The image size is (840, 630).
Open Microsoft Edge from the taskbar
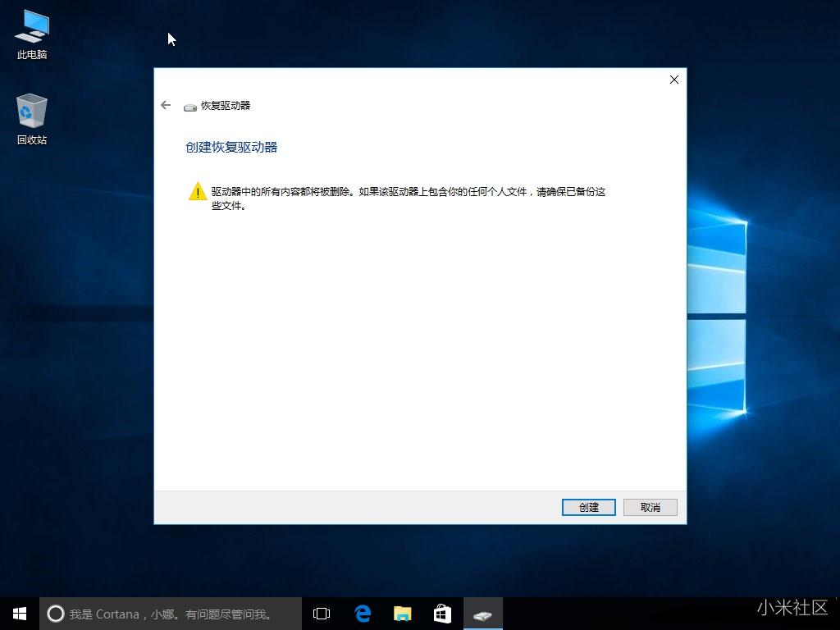tap(362, 613)
